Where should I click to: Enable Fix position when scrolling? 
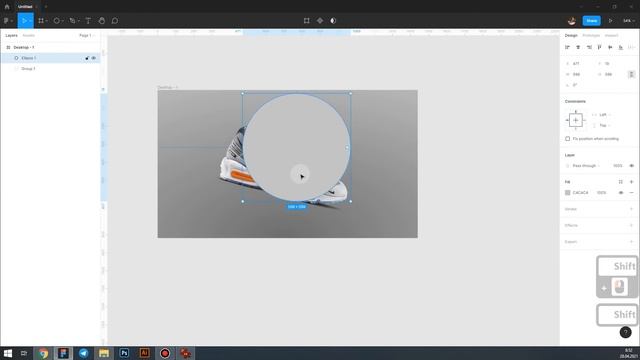(x=568, y=139)
